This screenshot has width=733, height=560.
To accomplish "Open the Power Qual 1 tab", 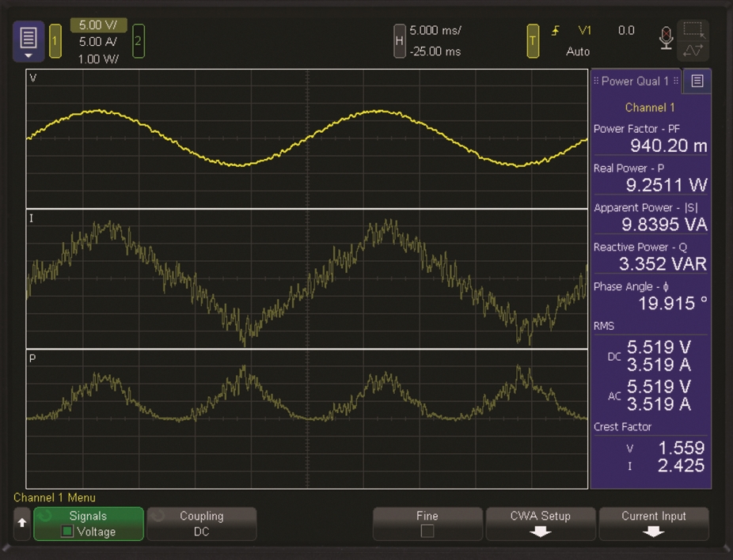I will click(636, 81).
